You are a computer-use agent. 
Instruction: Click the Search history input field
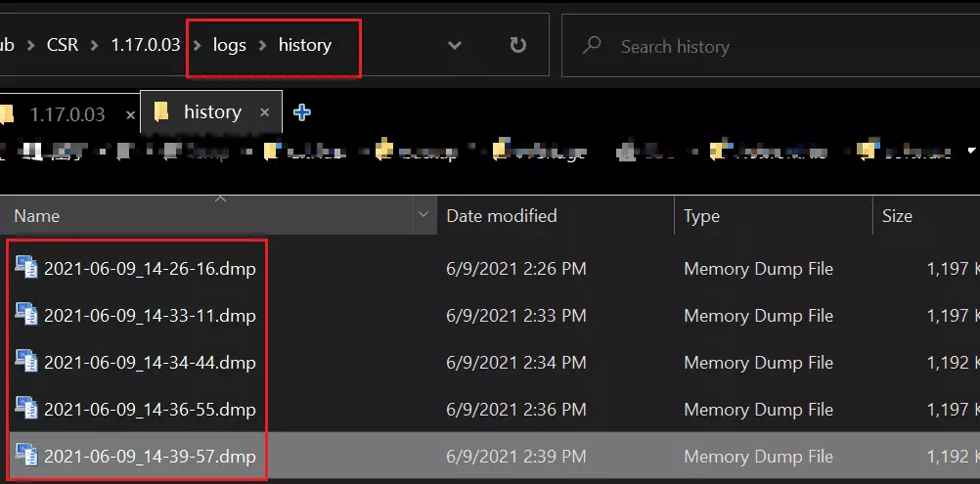[771, 46]
